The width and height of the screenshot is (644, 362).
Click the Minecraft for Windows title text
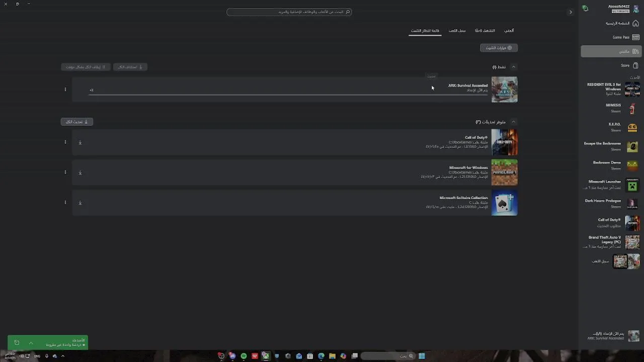click(x=468, y=167)
